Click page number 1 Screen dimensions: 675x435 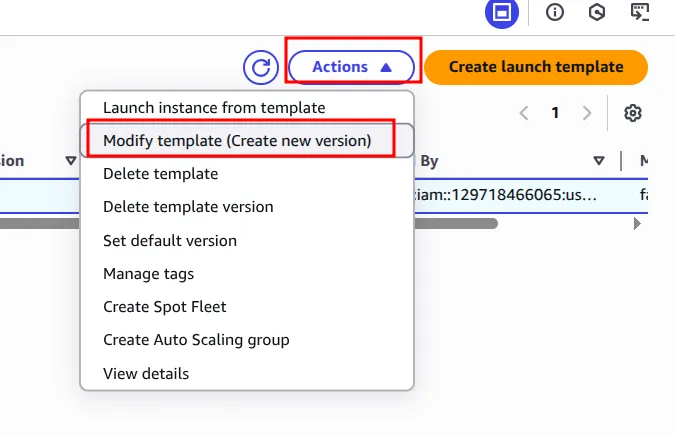[555, 113]
